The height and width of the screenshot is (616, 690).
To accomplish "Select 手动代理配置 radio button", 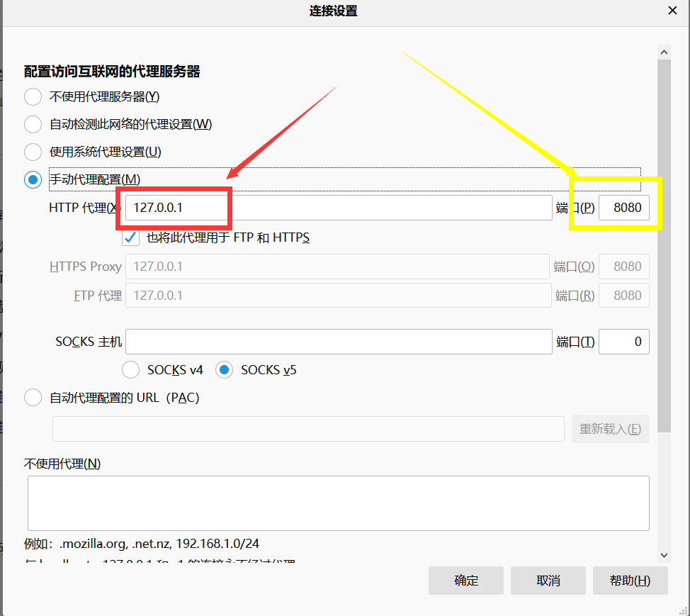I will pyautogui.click(x=33, y=179).
